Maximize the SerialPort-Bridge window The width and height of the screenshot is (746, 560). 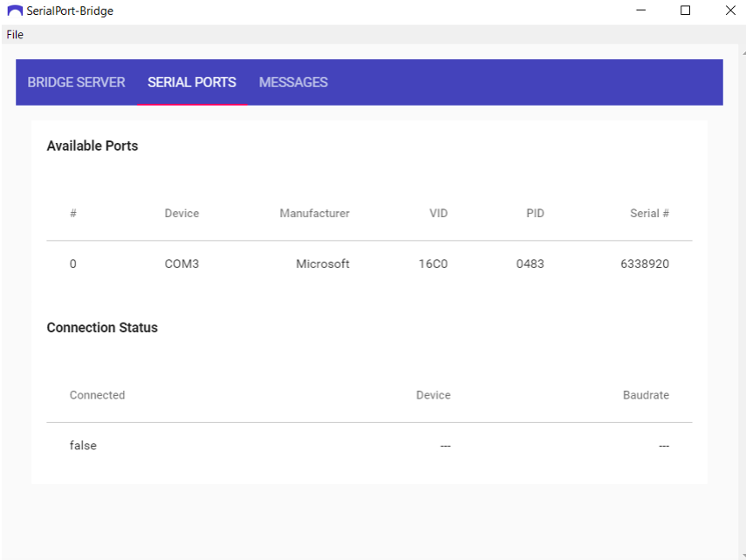point(685,11)
